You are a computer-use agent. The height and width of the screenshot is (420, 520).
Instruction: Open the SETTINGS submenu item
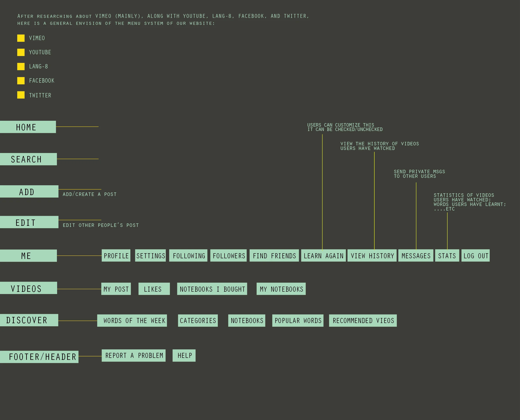click(x=150, y=255)
